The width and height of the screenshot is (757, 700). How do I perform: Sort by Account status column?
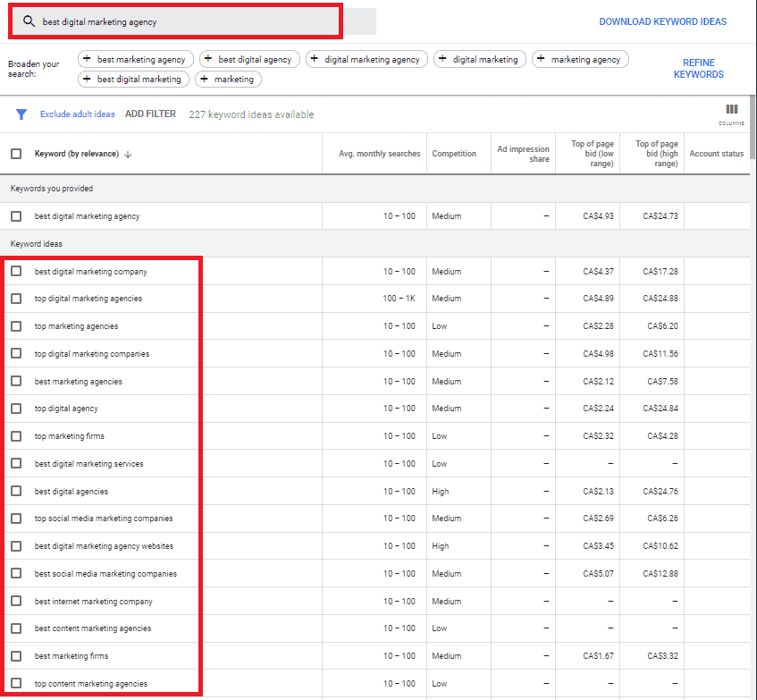717,154
